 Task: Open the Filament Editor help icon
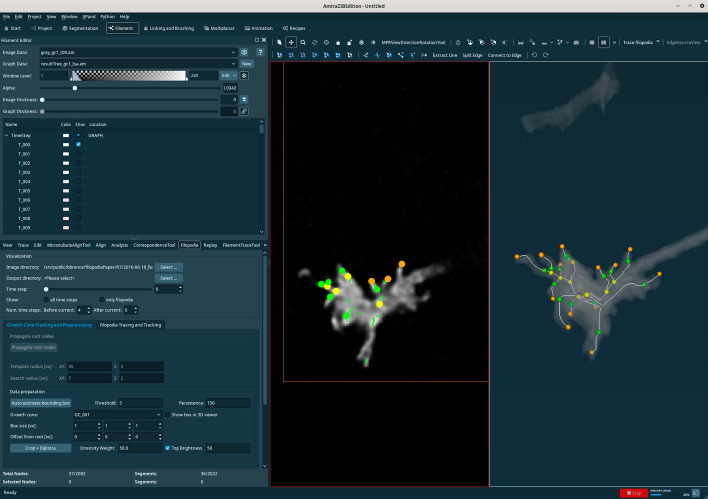(x=260, y=52)
